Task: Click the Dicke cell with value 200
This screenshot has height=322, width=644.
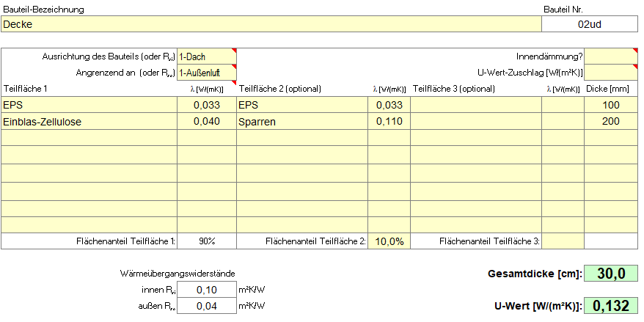Action: (x=611, y=121)
